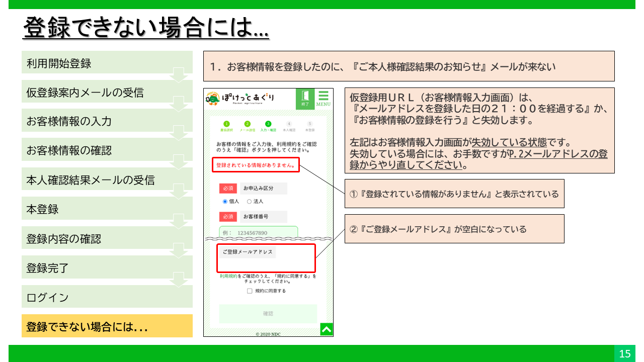
Task: Select highlighted 登録できない場合には... sidebar item
Action: pos(107,326)
